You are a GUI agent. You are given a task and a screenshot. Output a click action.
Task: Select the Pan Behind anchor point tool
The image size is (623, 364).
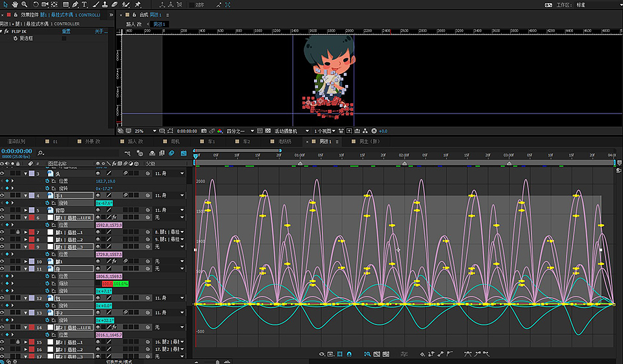pos(55,5)
